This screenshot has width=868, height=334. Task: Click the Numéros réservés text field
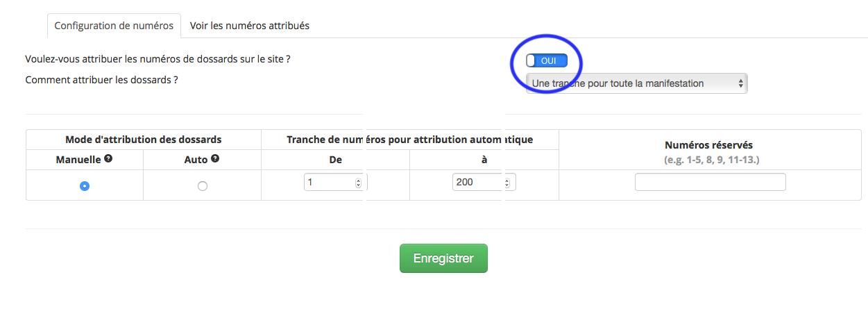710,182
